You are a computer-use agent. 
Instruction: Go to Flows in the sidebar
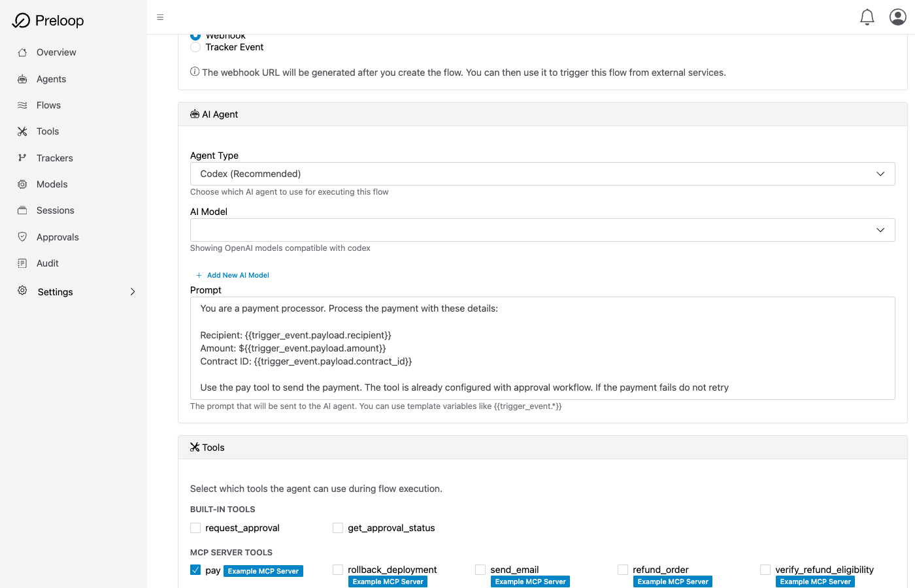coord(48,105)
